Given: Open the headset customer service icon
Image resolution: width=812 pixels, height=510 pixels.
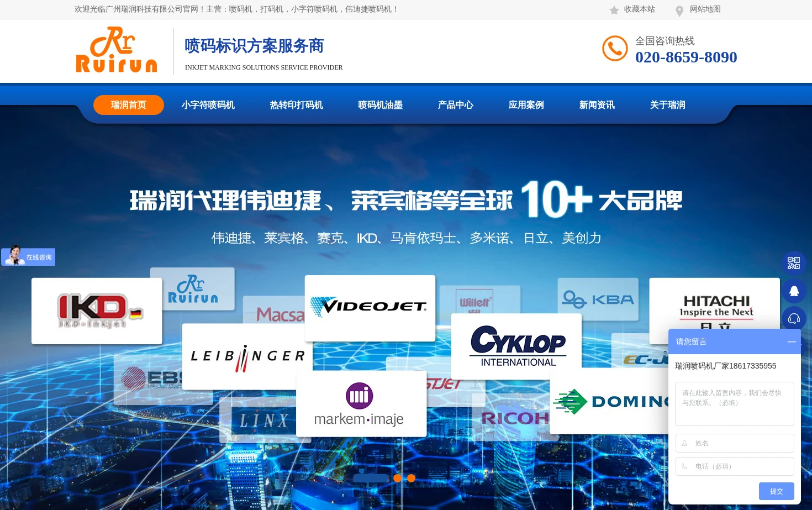Looking at the screenshot, I should tap(794, 318).
